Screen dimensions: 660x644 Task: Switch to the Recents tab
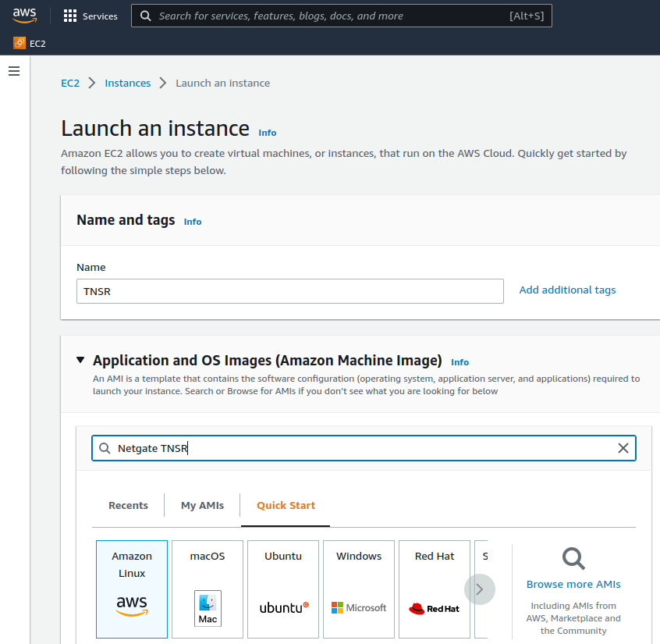[x=128, y=506]
